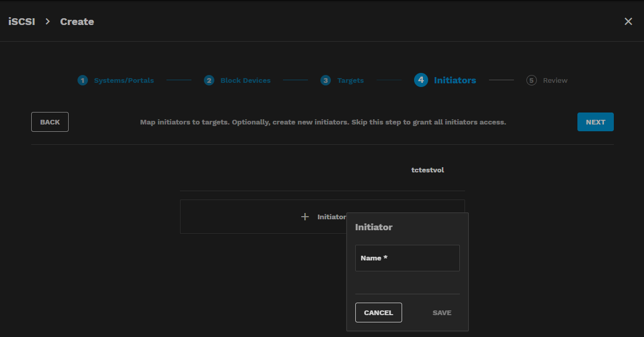Jump to the Review step
Screen dimensions: 644x337
[x=555, y=80]
